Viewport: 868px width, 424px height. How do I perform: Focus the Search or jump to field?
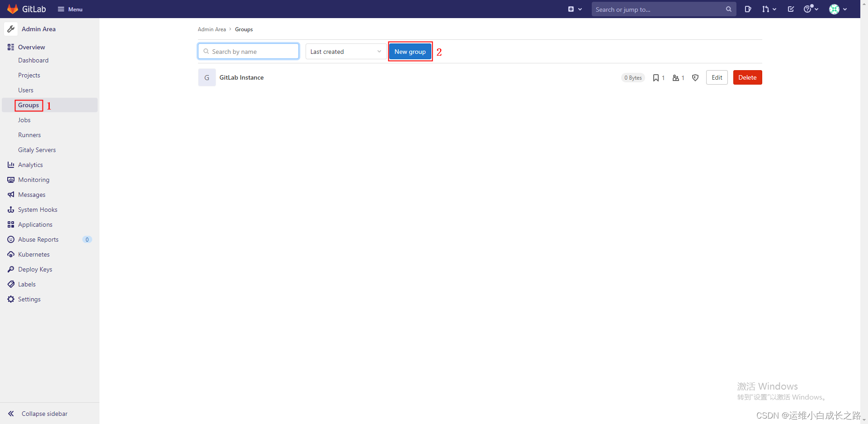point(664,9)
